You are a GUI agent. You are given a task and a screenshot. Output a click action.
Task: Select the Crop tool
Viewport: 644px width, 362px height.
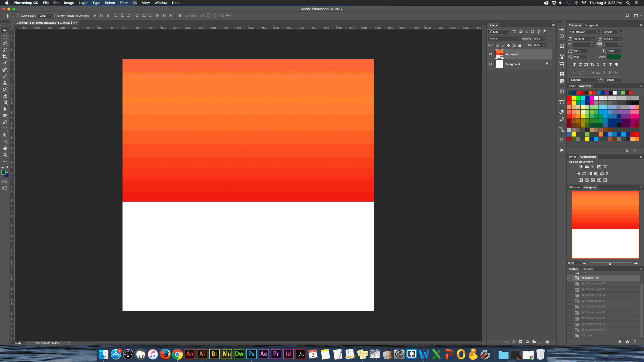click(5, 57)
